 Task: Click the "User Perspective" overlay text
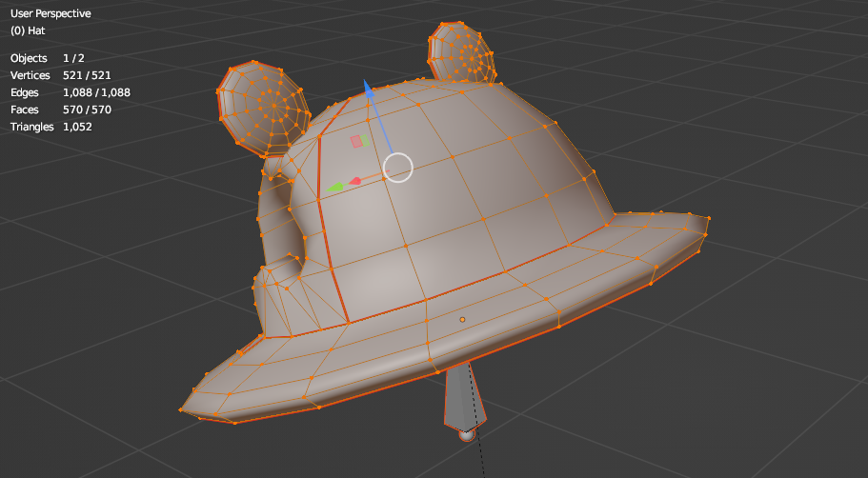pos(50,13)
